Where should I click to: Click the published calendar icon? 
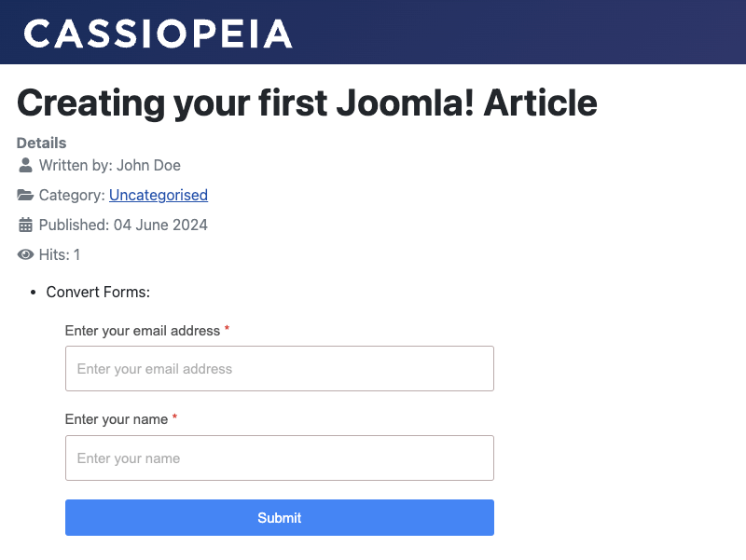click(x=25, y=225)
